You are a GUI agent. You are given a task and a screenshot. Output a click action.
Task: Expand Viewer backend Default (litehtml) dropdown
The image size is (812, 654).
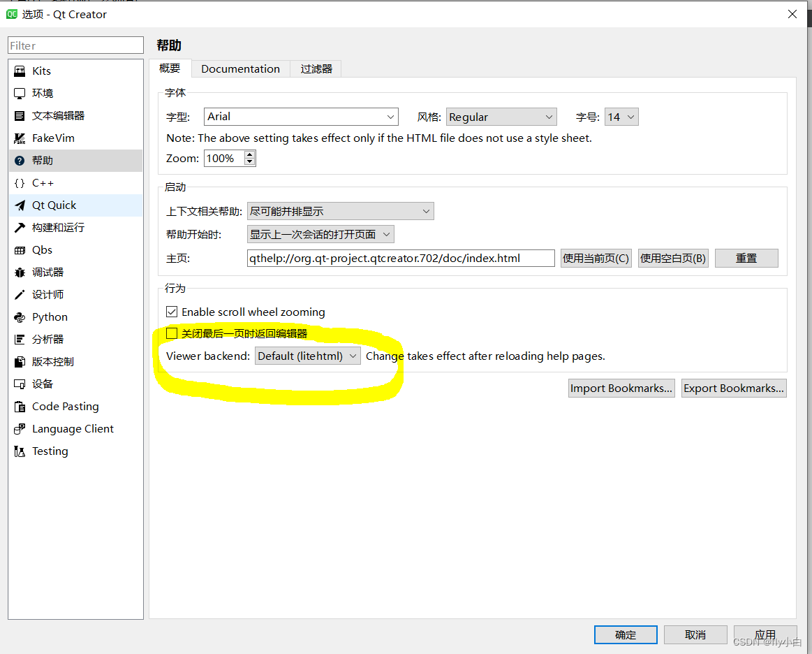click(x=308, y=356)
